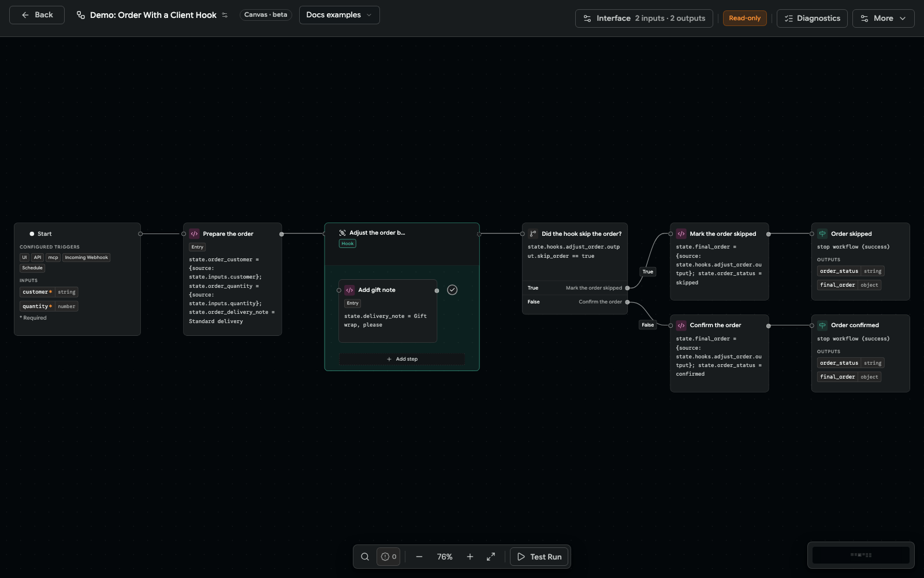Image resolution: width=924 pixels, height=578 pixels.
Task: Click the Back button
Action: 37,15
